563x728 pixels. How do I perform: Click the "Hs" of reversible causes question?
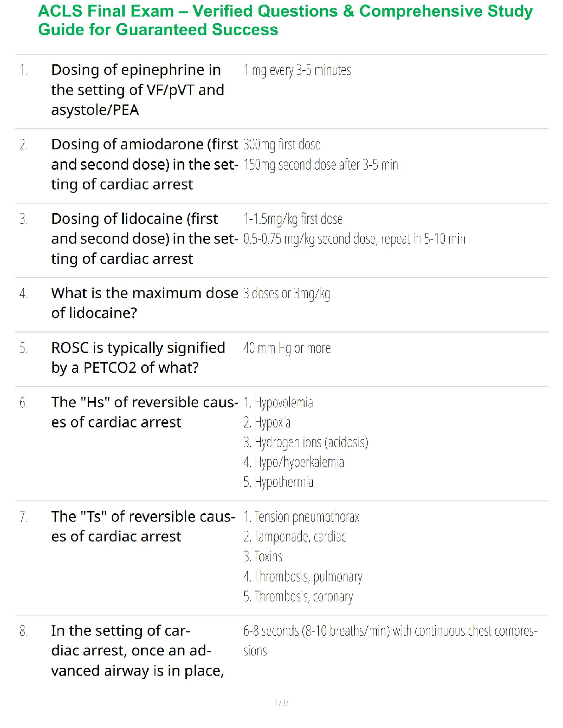point(144,412)
